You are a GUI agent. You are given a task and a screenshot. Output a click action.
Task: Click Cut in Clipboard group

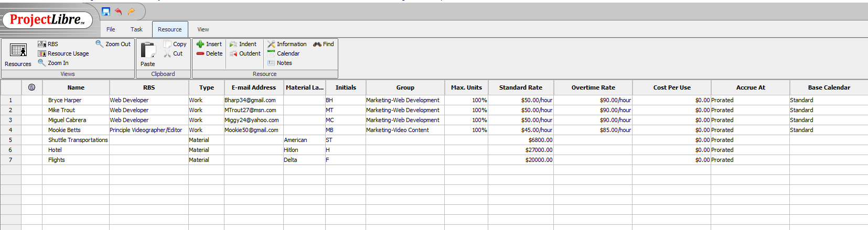[173, 53]
